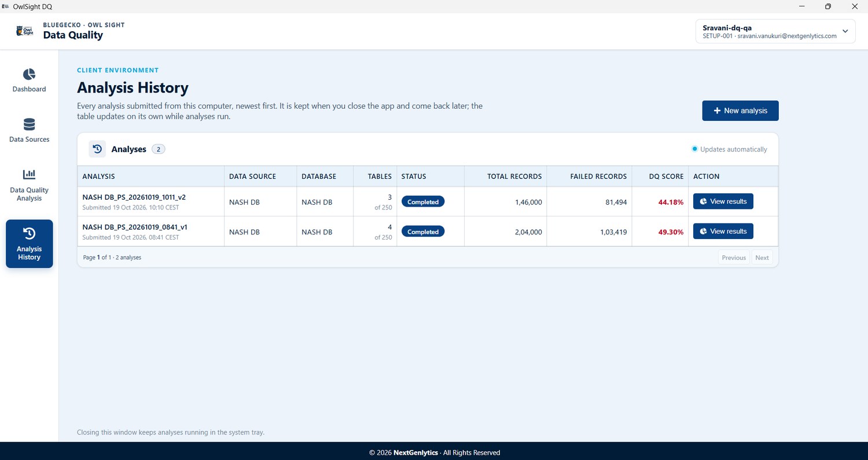Open the Data Sources database icon
The width and height of the screenshot is (868, 460).
pos(29,124)
